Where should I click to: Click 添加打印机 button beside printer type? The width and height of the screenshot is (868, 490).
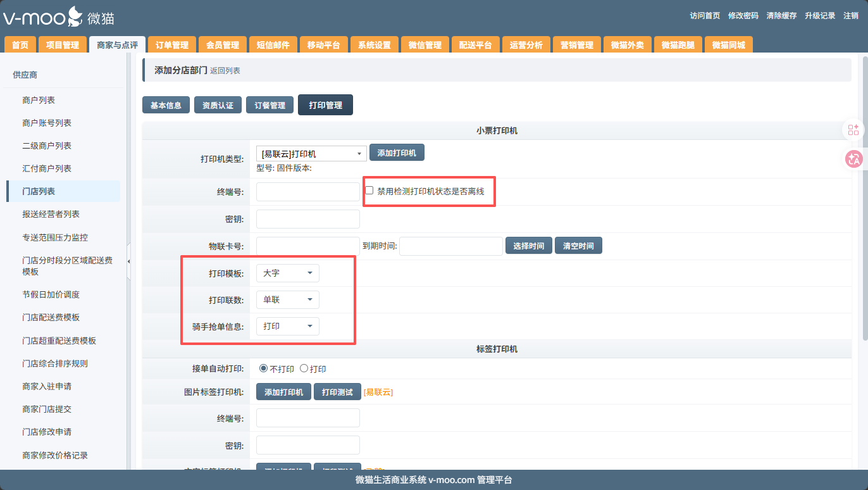point(397,153)
